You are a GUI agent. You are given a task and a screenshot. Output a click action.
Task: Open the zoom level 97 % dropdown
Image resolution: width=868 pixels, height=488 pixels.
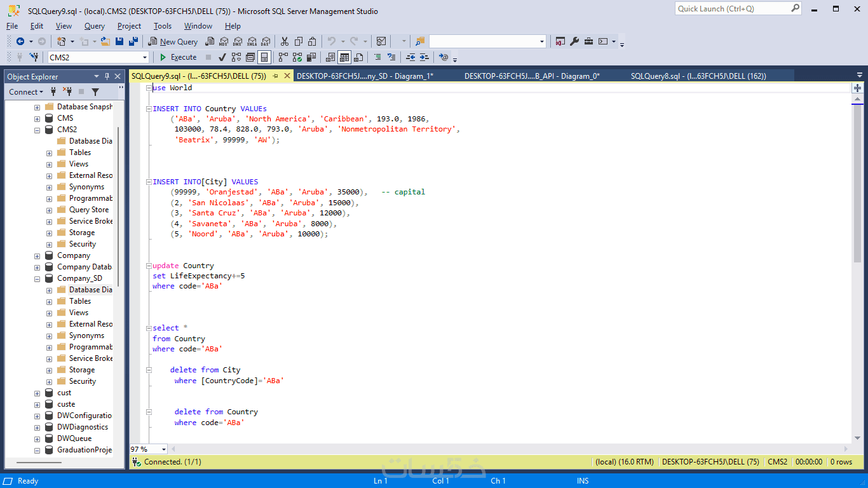[x=164, y=449]
